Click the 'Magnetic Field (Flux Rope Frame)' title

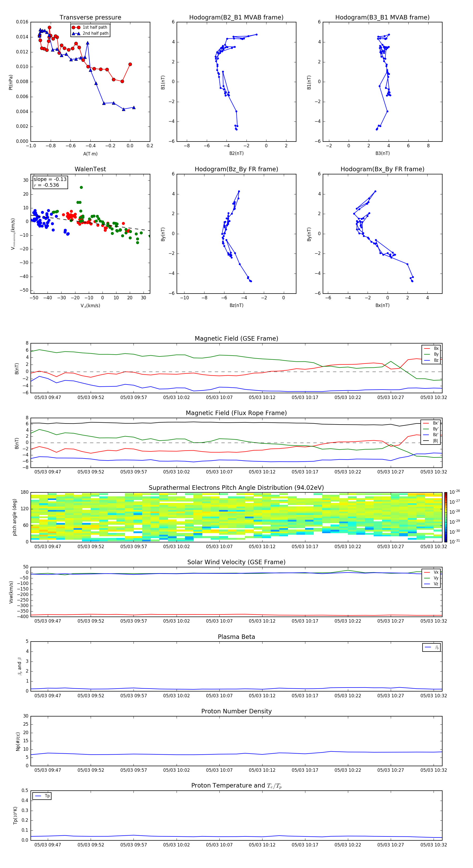click(x=236, y=413)
